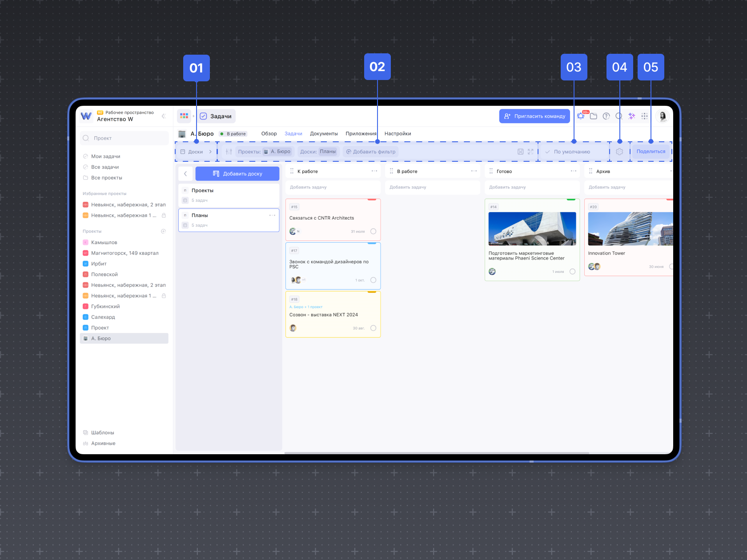
Task: Collapse sidebar with double chevron icon
Action: click(x=164, y=116)
